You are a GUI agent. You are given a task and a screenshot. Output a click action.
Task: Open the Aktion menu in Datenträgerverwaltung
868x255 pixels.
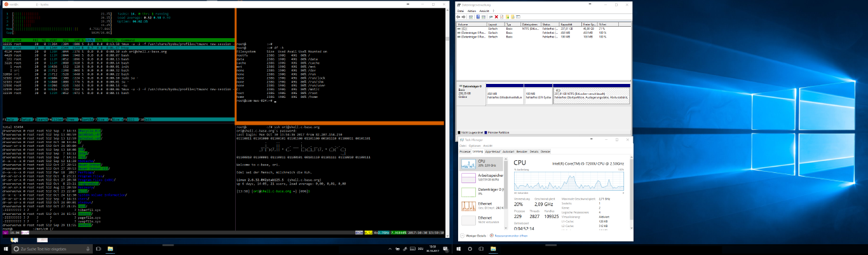pyautogui.click(x=471, y=11)
